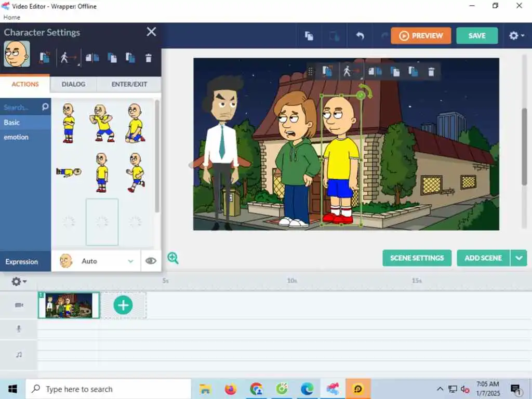Open the Expression Auto dropdown
532x399 pixels.
coord(96,261)
